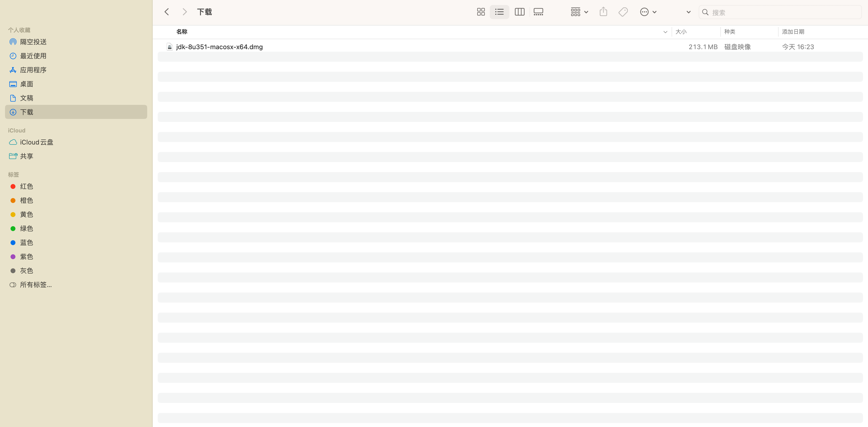Open 文稿 in sidebar
The image size is (868, 427).
point(76,98)
